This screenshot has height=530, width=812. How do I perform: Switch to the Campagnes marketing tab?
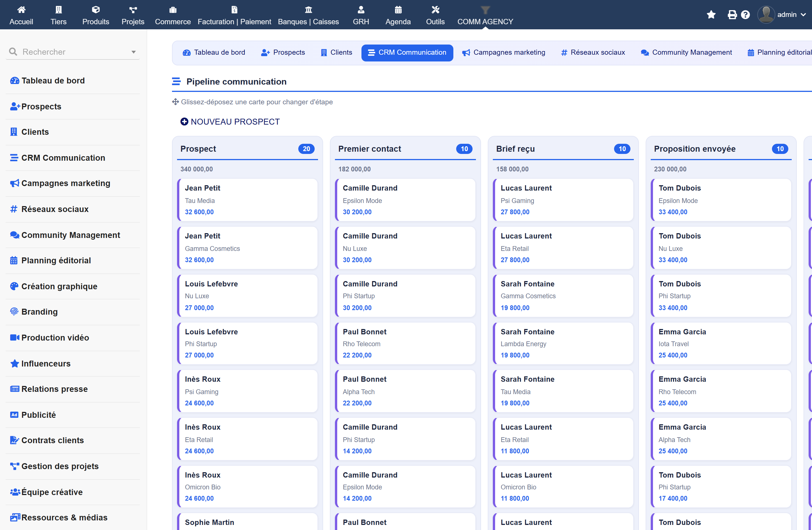pyautogui.click(x=504, y=52)
